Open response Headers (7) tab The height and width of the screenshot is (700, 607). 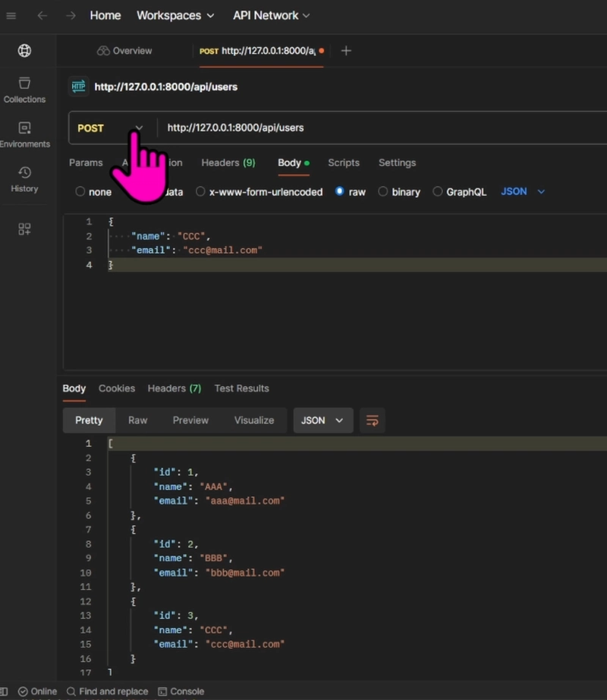tap(175, 389)
